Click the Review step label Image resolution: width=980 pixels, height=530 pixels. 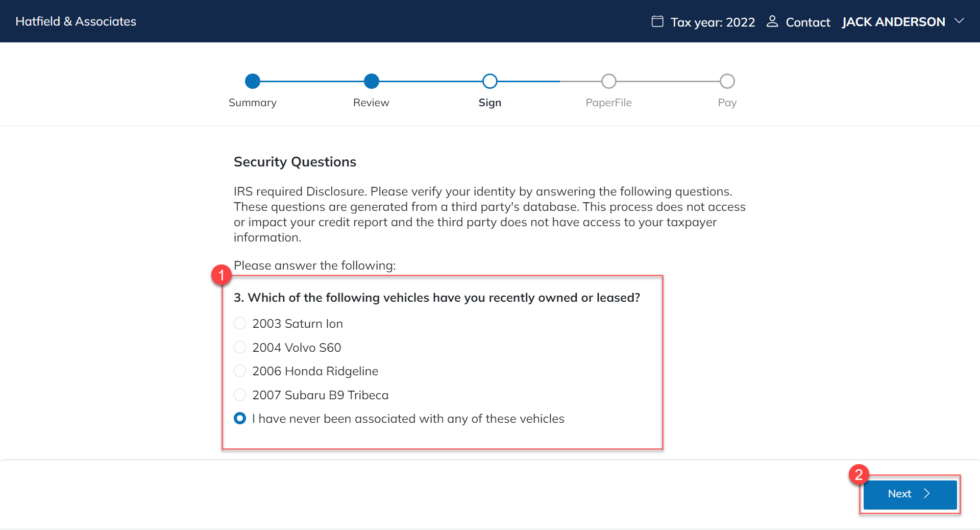point(371,103)
